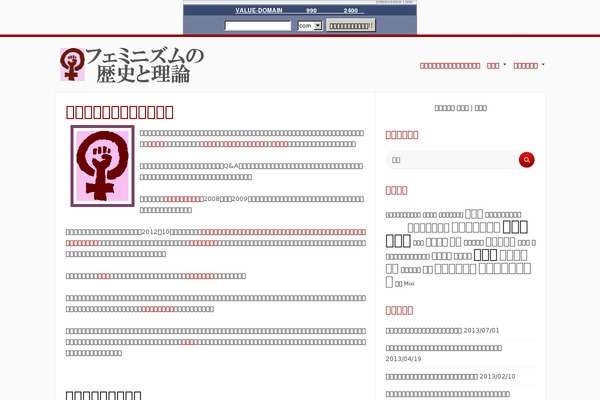Click the red article title heading
Viewport: 600px width, 400px height.
coord(120,112)
